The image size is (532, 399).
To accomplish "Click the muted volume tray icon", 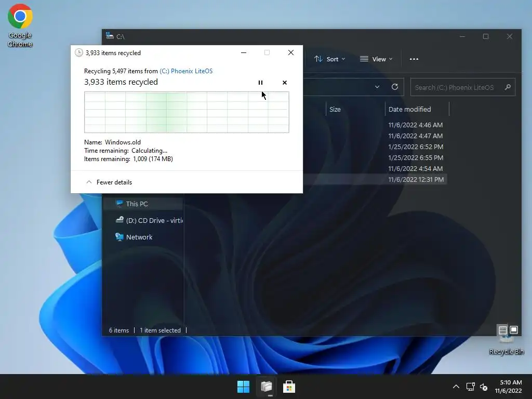I will pyautogui.click(x=484, y=387).
